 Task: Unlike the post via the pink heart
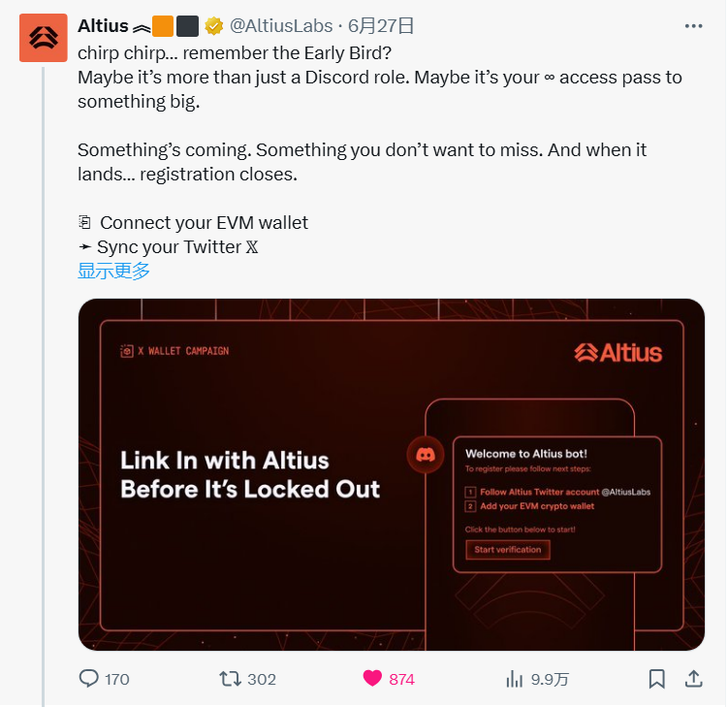click(372, 679)
